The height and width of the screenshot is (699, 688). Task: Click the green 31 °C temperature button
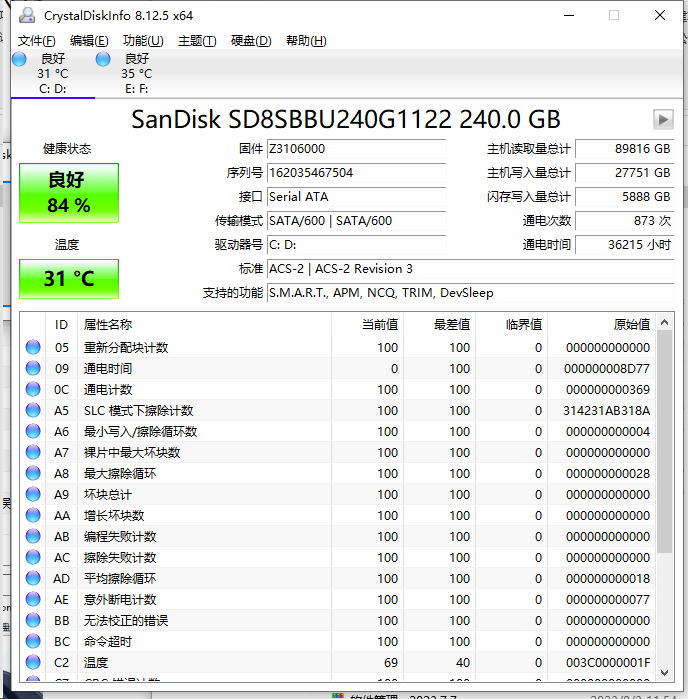tap(69, 279)
